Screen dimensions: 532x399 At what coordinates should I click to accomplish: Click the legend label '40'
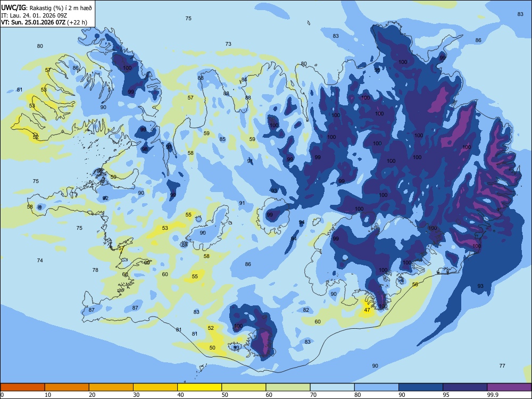[x=181, y=395]
